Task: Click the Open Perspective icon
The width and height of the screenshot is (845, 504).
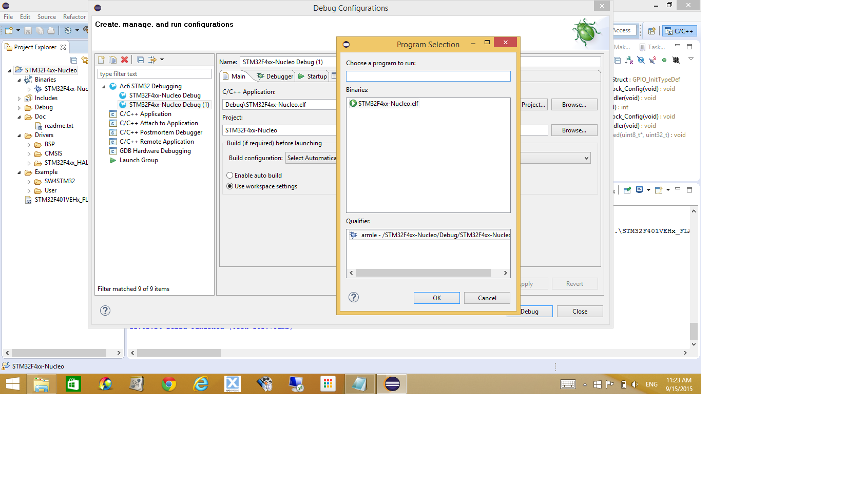Action: [x=651, y=31]
